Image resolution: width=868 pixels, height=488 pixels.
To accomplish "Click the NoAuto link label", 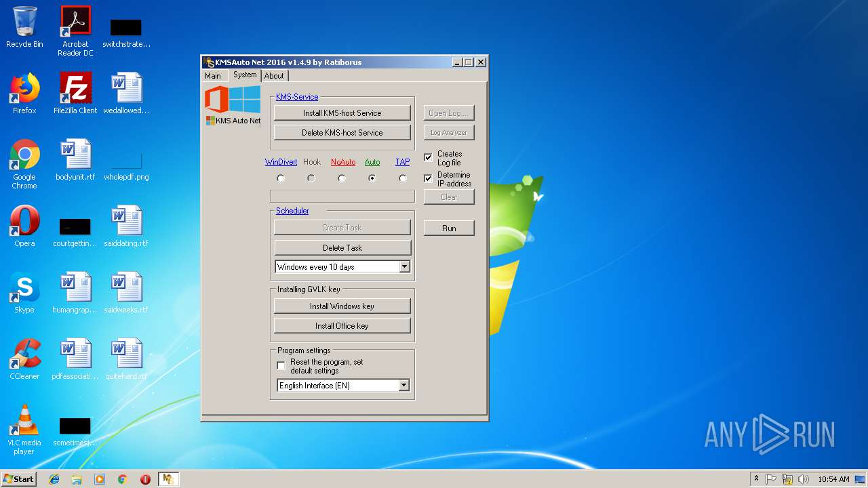I will [x=343, y=162].
